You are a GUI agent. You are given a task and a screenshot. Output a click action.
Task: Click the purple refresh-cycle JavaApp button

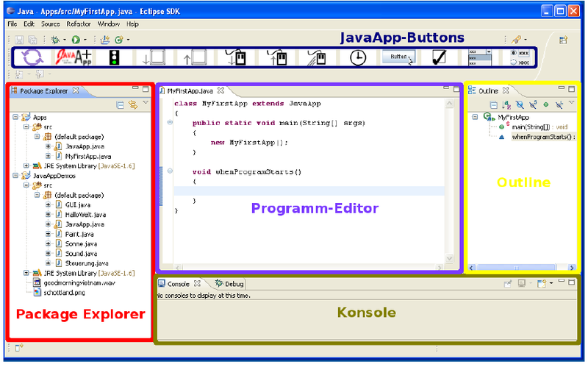coord(32,57)
